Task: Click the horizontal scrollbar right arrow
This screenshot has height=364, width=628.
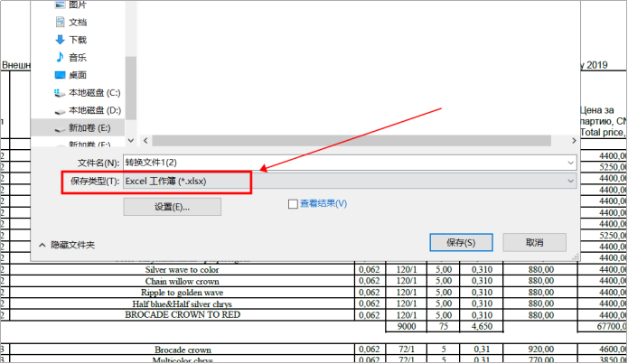Action: tap(574, 141)
